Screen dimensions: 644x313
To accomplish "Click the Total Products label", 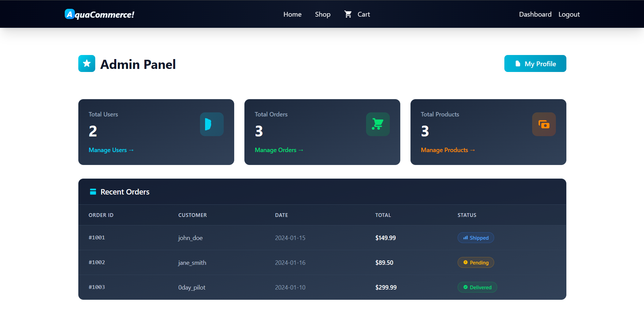I will point(440,114).
